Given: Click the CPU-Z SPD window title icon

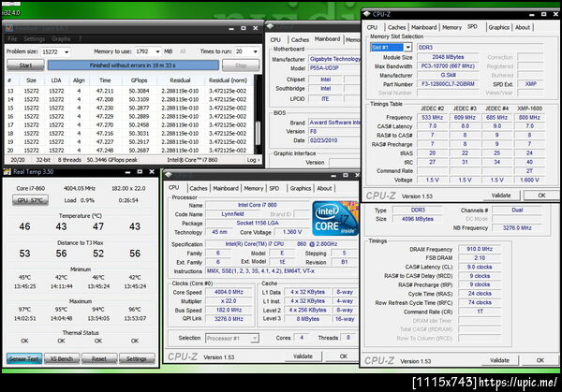Looking at the screenshot, I should [366, 14].
